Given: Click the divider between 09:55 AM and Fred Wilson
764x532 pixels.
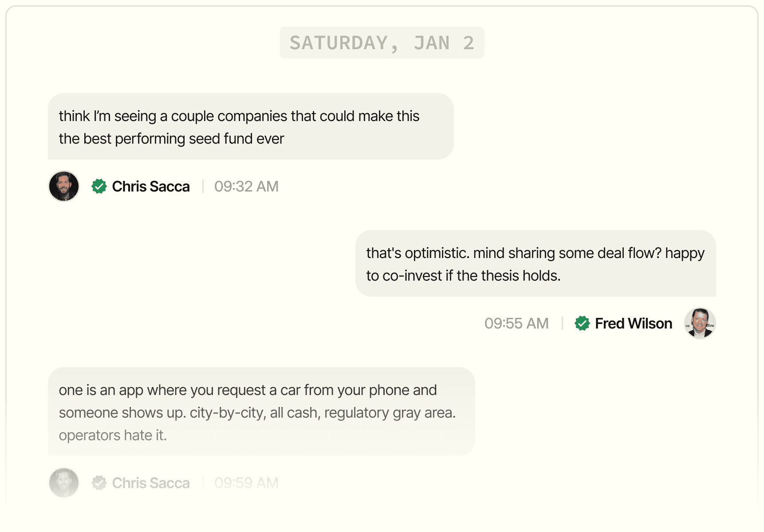Looking at the screenshot, I should (x=562, y=323).
